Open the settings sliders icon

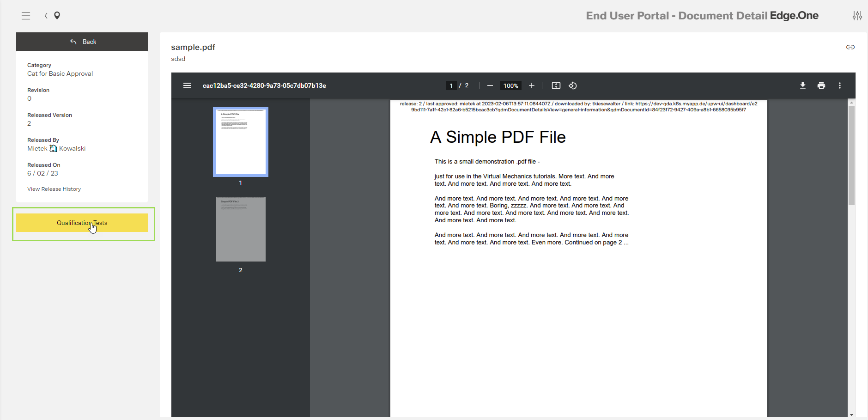click(857, 16)
